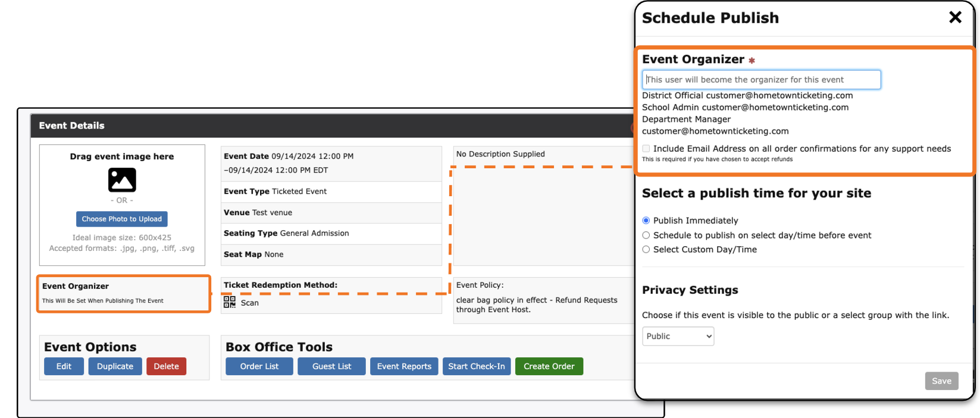The image size is (980, 418).
Task: Open the Public privacy dropdown
Action: (678, 337)
